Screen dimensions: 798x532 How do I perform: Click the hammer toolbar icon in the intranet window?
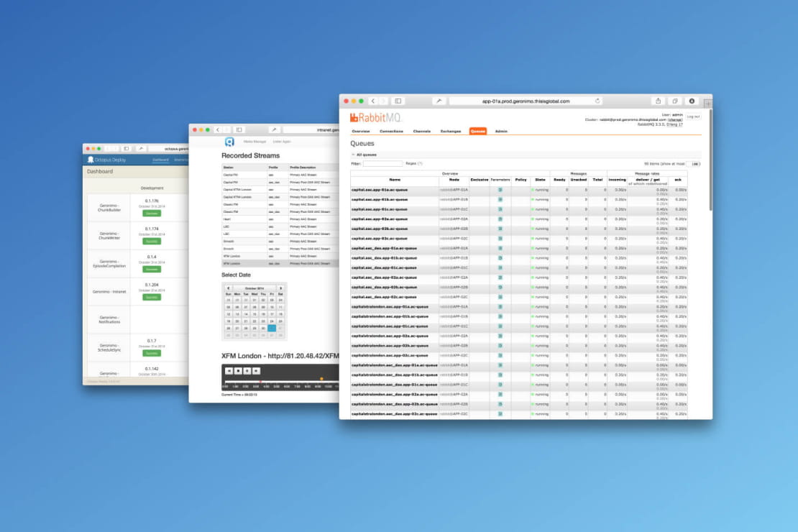click(274, 130)
